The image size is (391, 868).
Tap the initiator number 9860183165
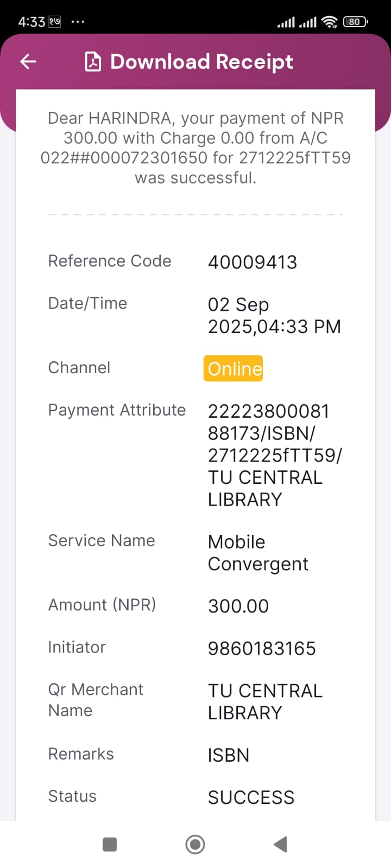point(262,648)
